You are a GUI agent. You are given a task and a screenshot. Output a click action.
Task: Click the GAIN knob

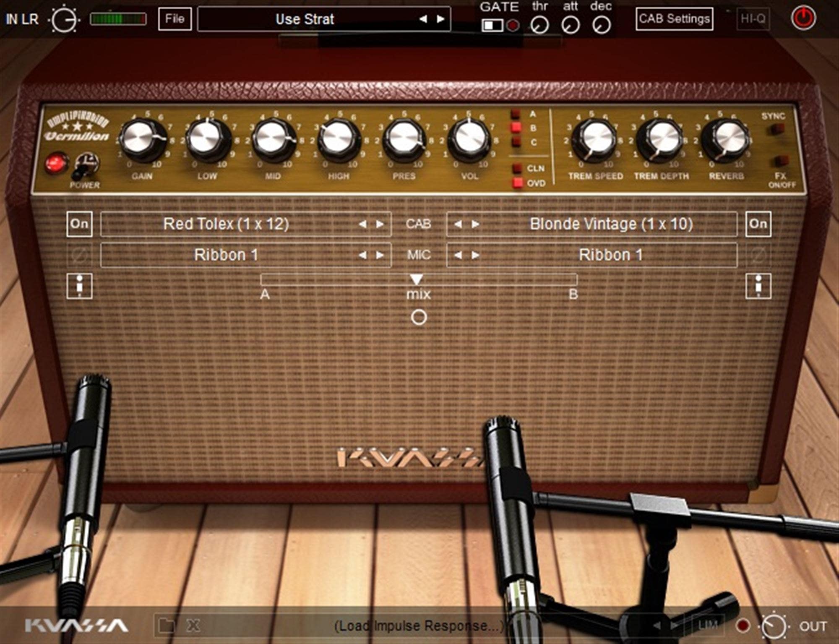(x=143, y=140)
